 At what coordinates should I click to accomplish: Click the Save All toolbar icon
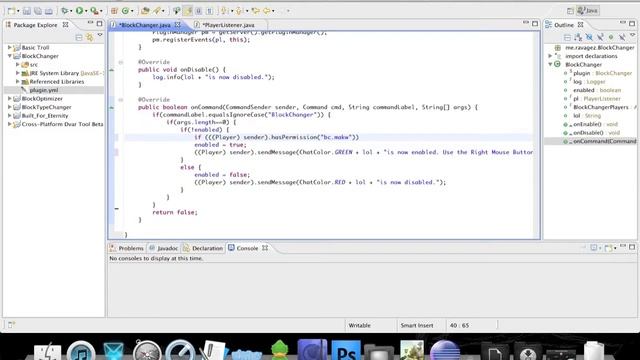click(x=38, y=11)
